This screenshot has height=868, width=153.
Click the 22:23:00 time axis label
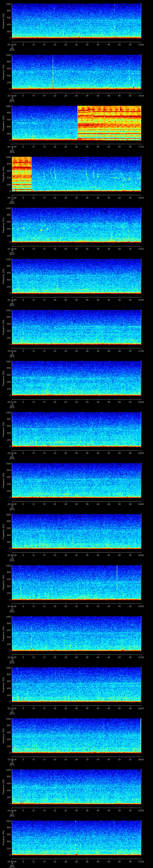point(12,504)
